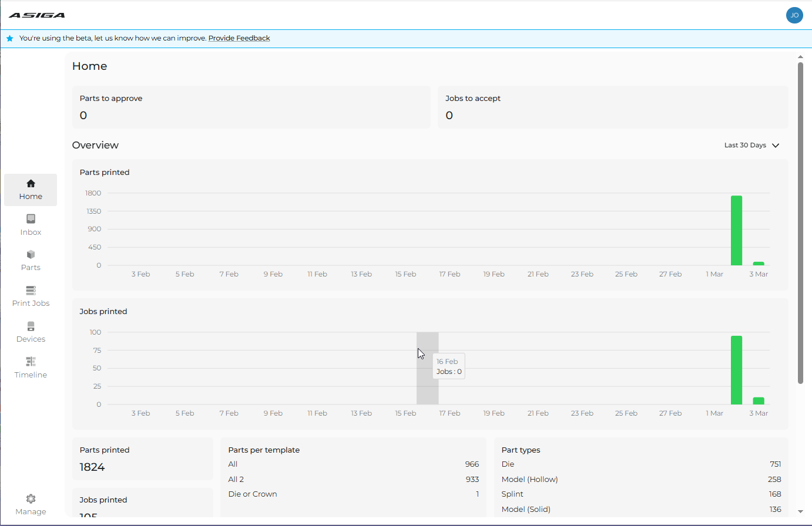Click the '1 Mar' label on Parts printed axis
Screen dimensions: 812x526
tap(714, 274)
